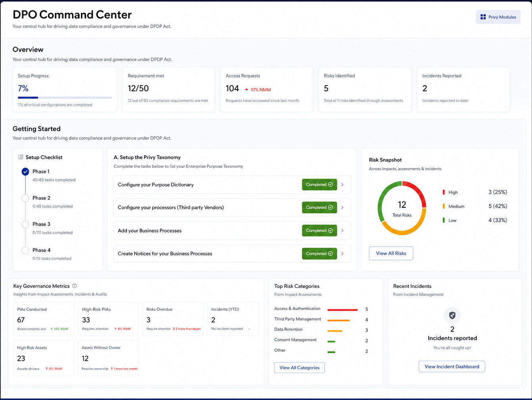
Task: Click the PIAs Conducted metric value 67
Action: [21, 320]
